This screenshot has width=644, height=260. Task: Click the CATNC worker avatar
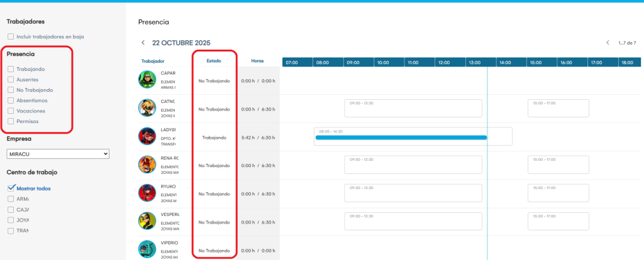coord(147,108)
